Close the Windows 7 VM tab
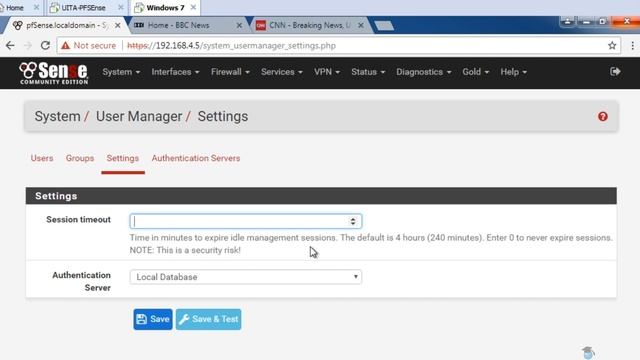 click(193, 8)
